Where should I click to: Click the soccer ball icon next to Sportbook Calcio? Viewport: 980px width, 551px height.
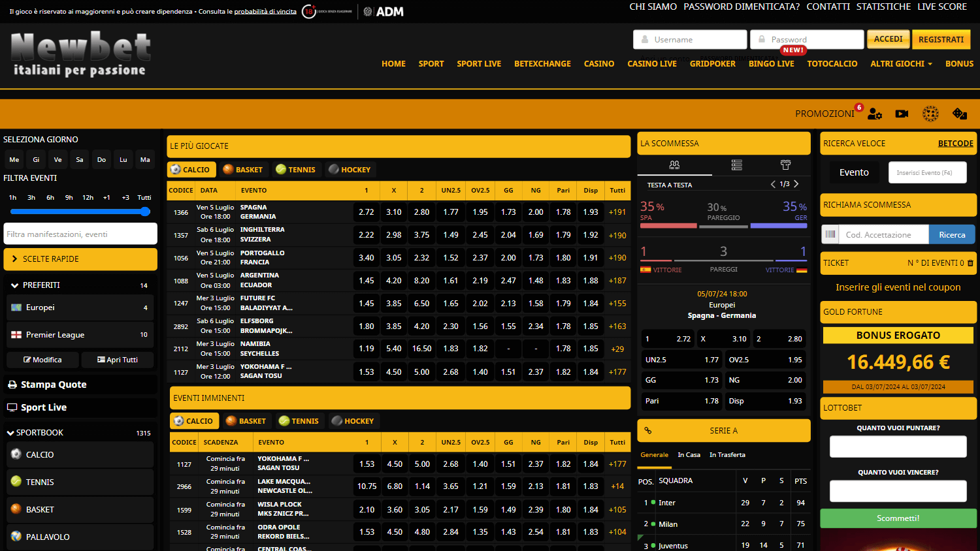click(16, 454)
